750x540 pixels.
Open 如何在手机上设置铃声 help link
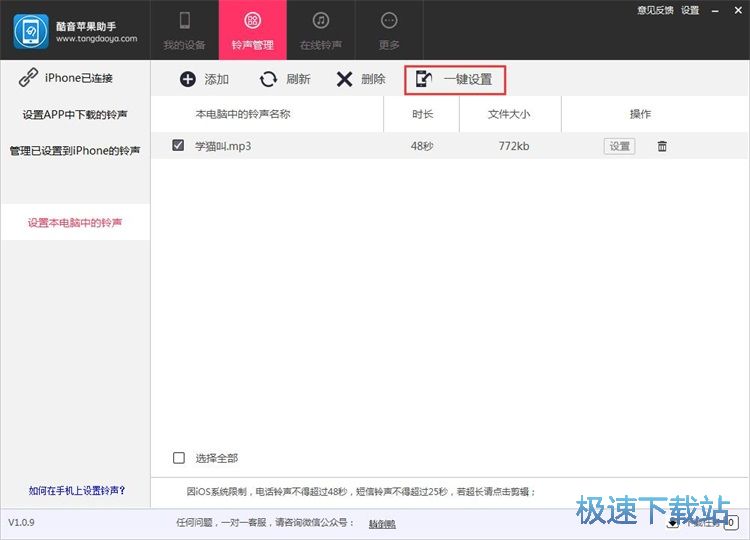click(76, 490)
